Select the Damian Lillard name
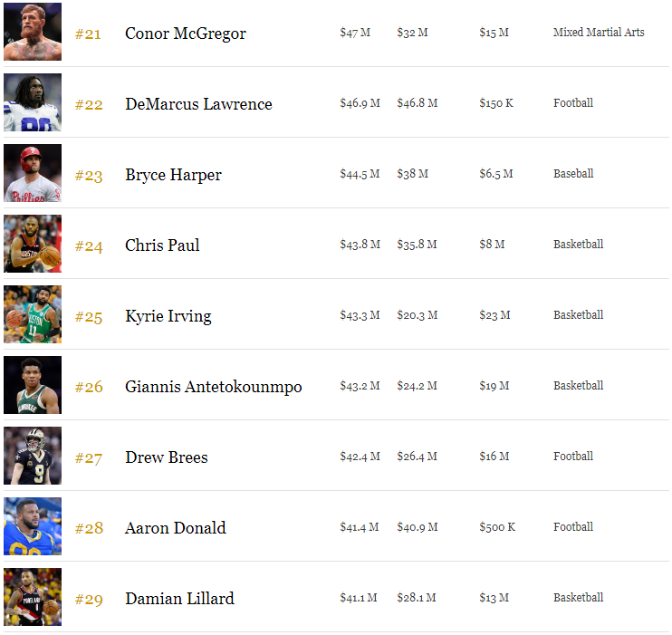The height and width of the screenshot is (635, 672). (x=179, y=599)
